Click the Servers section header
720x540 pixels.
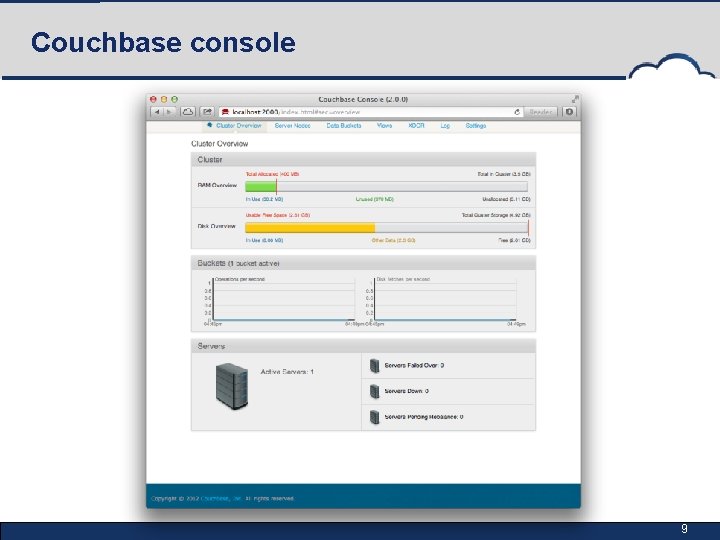(363, 346)
